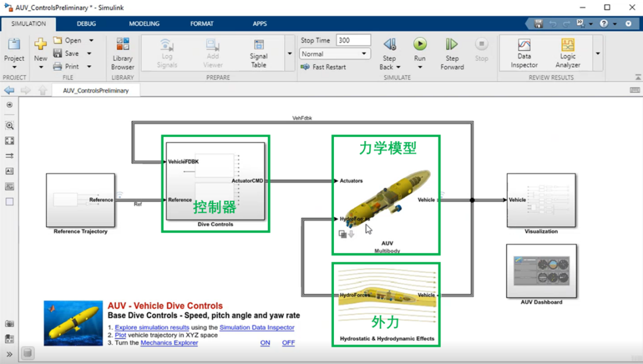Click the Stop Time input field

(353, 40)
